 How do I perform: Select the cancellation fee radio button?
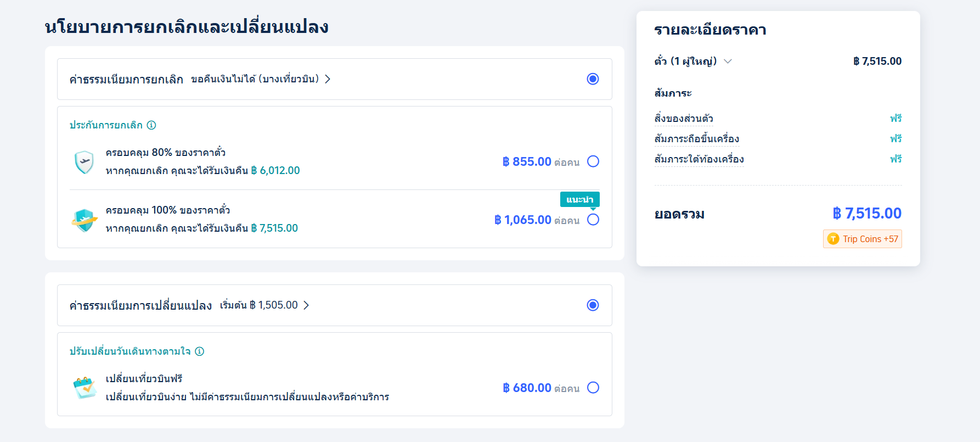593,79
